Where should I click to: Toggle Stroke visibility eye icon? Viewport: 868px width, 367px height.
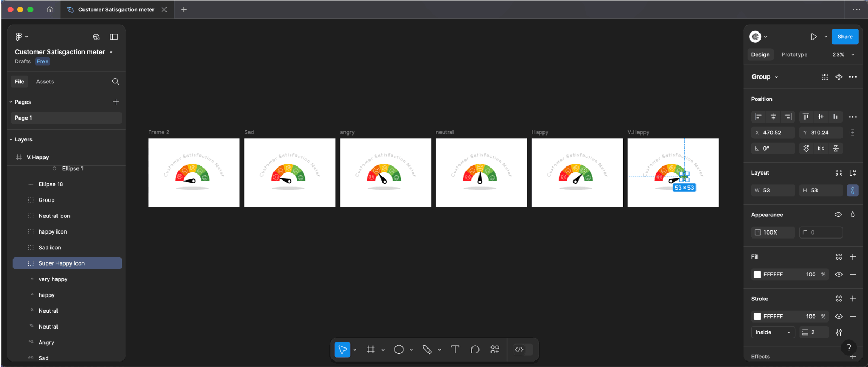click(839, 317)
